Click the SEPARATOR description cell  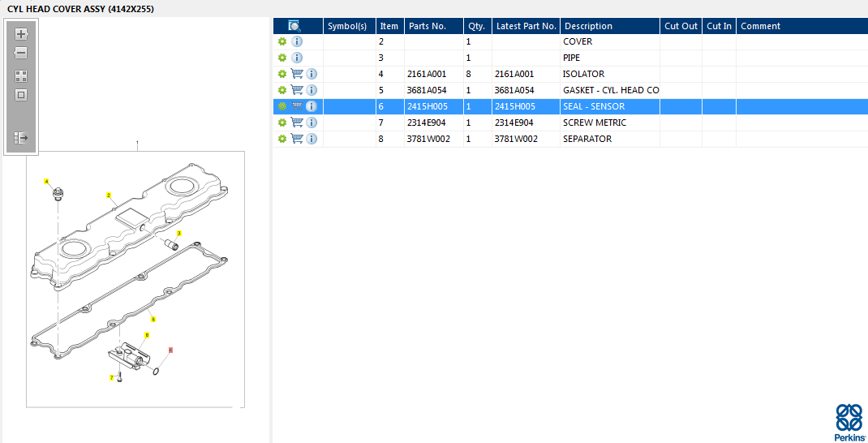[x=610, y=139]
